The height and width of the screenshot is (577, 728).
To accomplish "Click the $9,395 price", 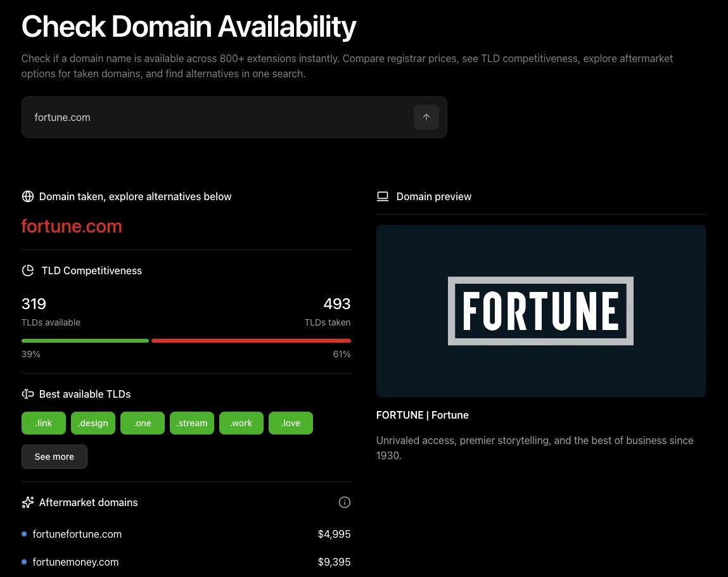I will click(x=335, y=562).
